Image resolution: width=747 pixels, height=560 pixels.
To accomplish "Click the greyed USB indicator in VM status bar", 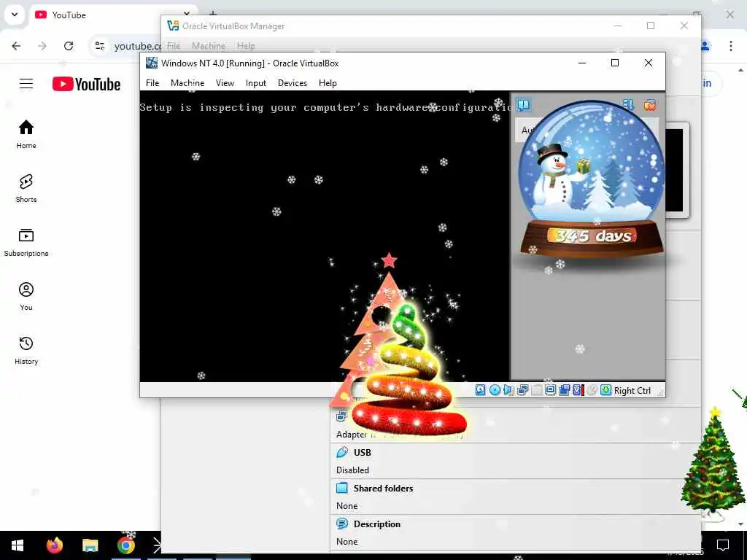I will point(536,391).
